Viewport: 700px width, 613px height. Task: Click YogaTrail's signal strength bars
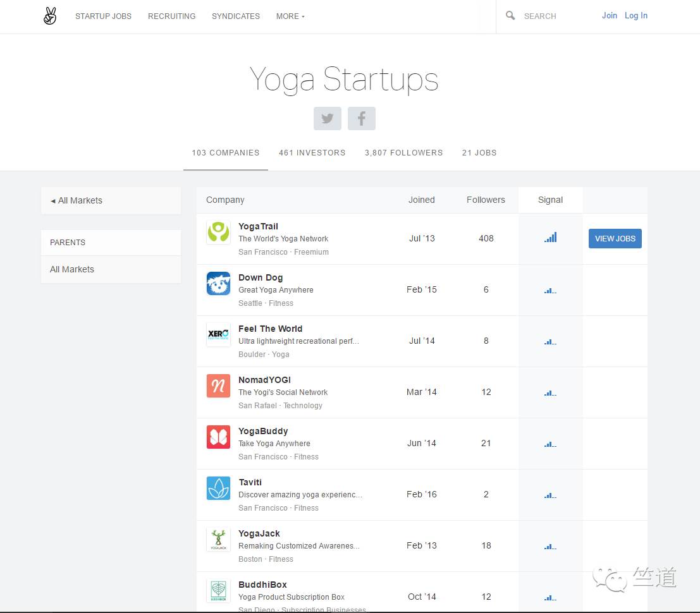click(550, 238)
